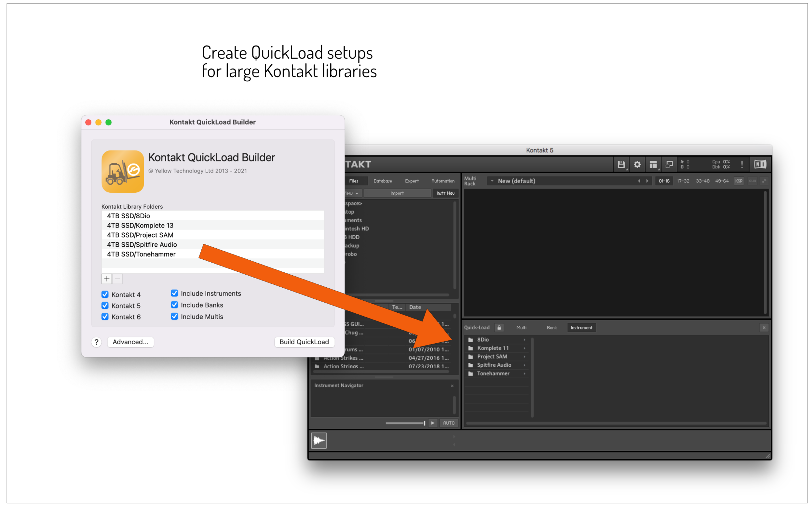Toggle the Include Multis checkbox
This screenshot has height=508, width=812.
click(x=174, y=316)
